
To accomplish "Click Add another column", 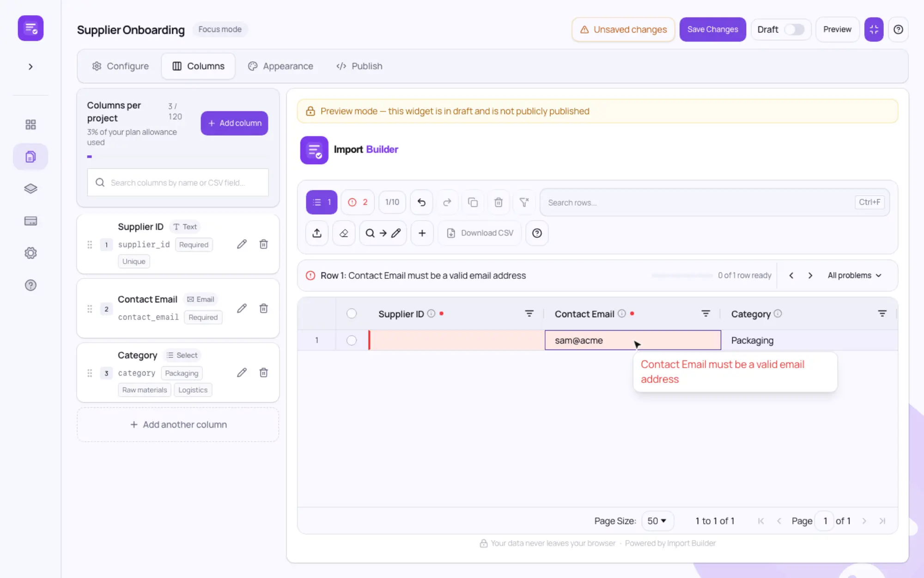I will (178, 424).
